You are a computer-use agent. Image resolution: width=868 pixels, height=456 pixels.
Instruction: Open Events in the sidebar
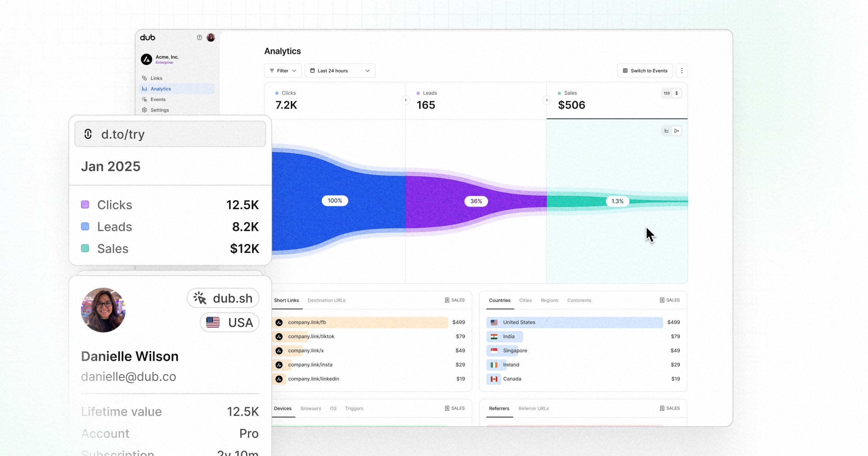158,100
